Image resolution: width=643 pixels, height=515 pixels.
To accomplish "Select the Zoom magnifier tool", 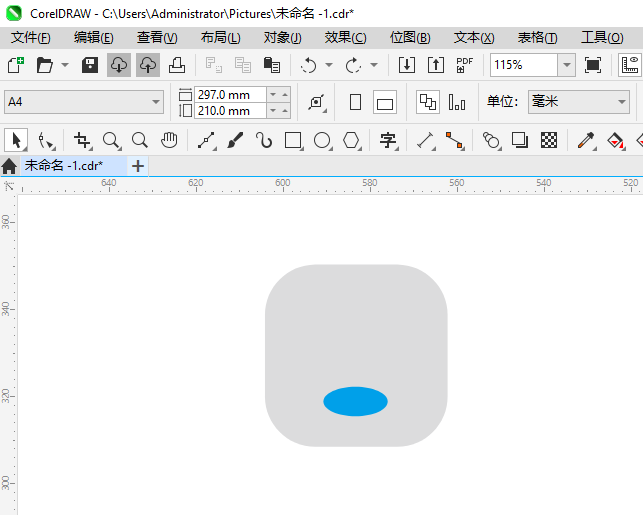I will point(111,141).
